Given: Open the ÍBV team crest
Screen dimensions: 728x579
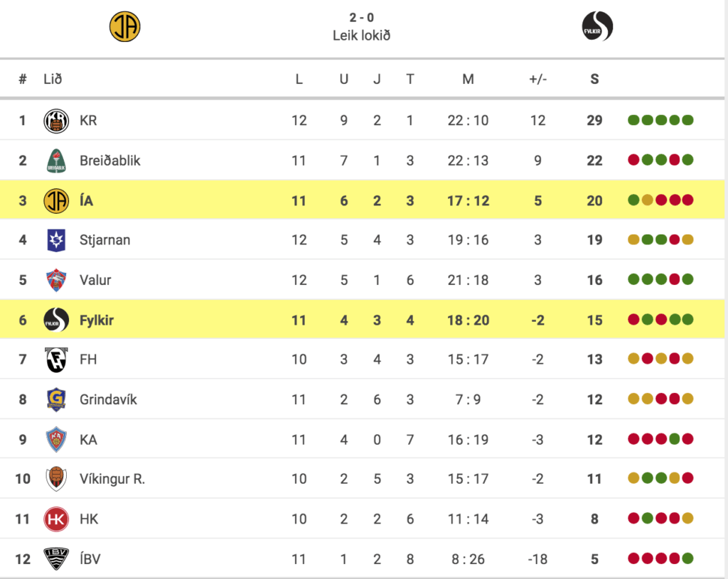Looking at the screenshot, I should (x=56, y=558).
